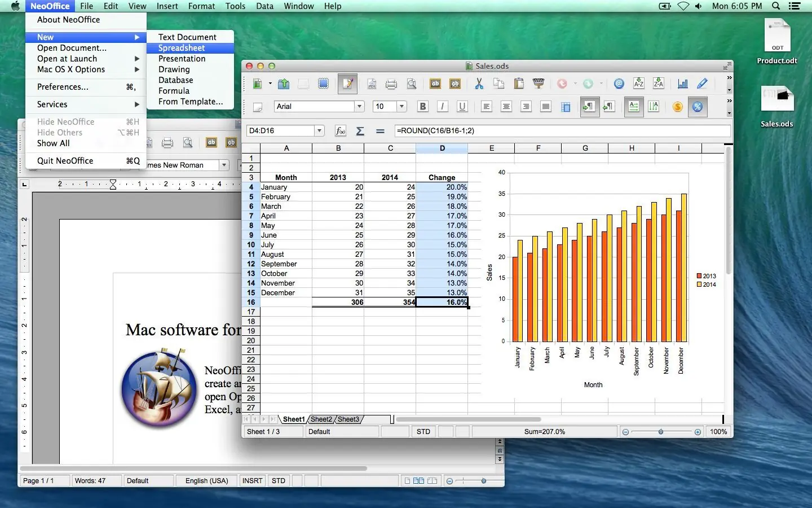Screen dimensions: 812x508
Task: Expand the formatting toolbar overflow chevron
Action: coord(729,101)
